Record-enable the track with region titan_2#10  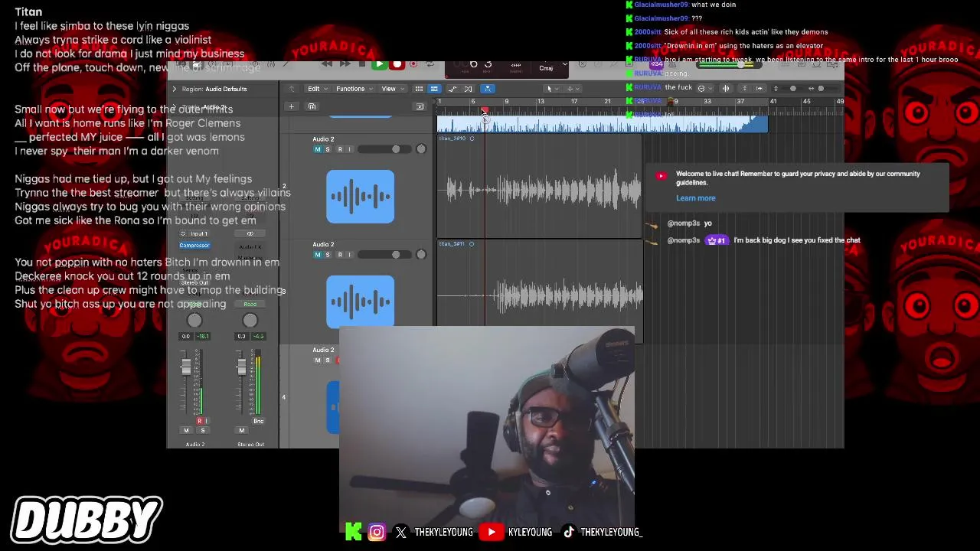339,149
